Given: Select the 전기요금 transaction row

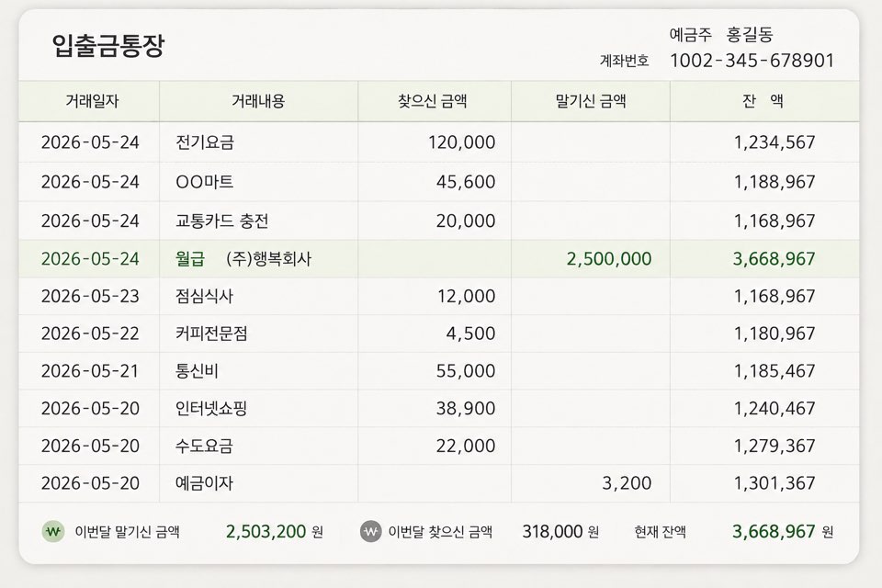Looking at the screenshot, I should coord(439,142).
